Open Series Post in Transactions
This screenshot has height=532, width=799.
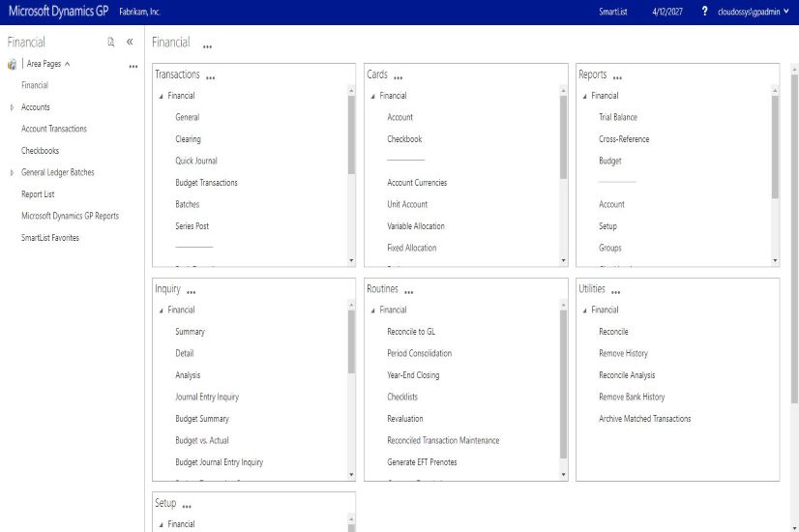coord(192,226)
